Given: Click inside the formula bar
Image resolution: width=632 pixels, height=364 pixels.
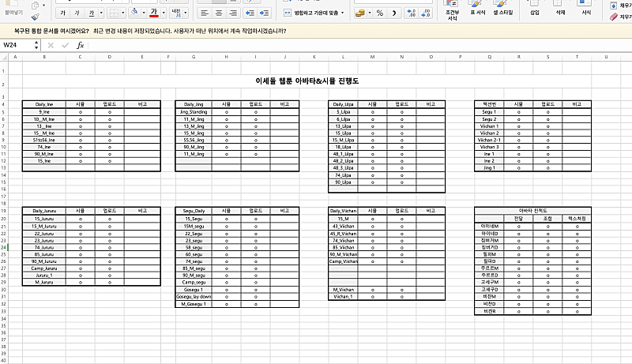Looking at the screenshot, I should pyautogui.click(x=359, y=45).
